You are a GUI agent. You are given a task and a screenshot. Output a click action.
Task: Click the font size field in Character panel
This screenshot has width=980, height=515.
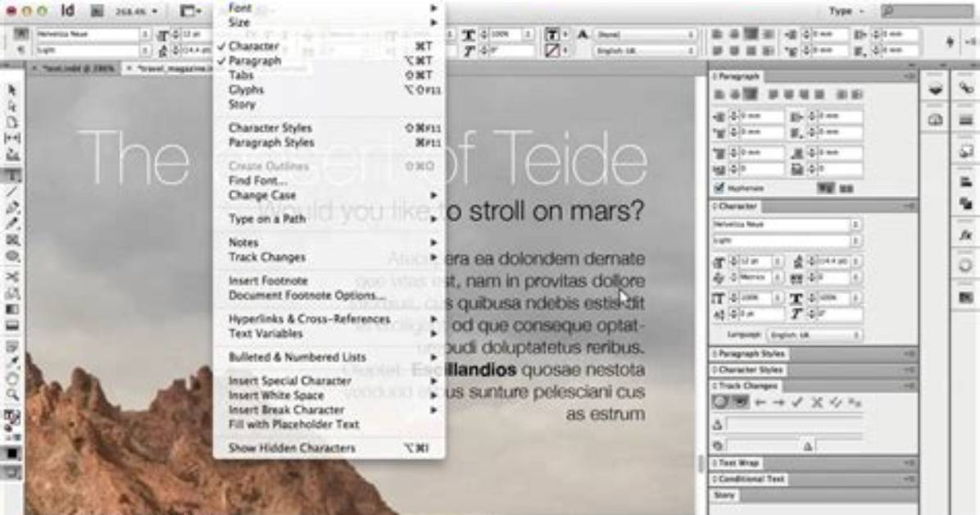pos(754,262)
